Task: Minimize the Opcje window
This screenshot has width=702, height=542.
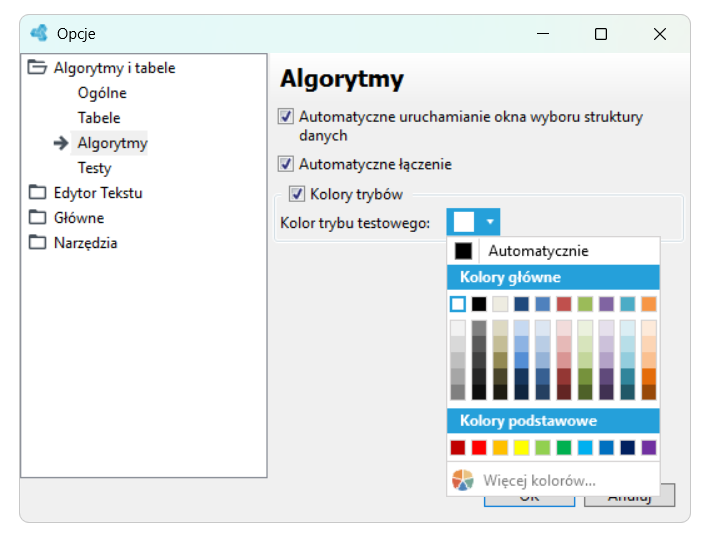Action: click(x=543, y=34)
